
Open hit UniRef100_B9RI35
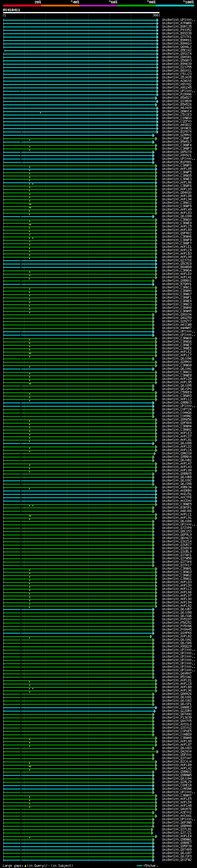click(x=177, y=26)
